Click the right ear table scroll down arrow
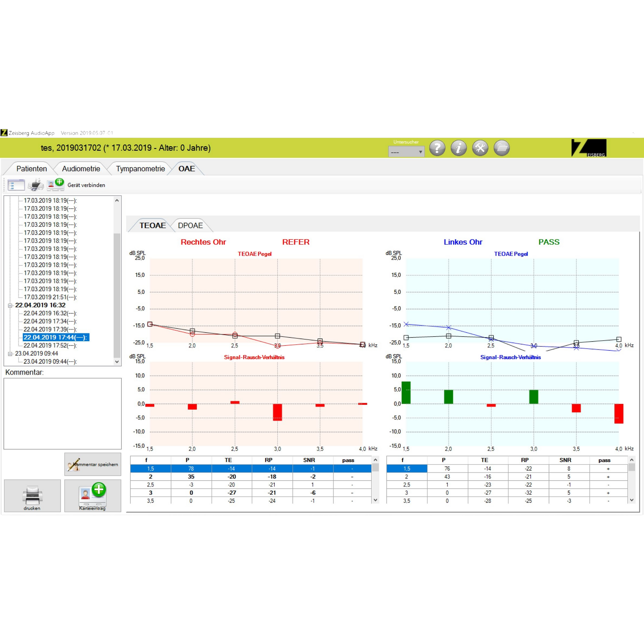The image size is (644, 644). tap(375, 500)
